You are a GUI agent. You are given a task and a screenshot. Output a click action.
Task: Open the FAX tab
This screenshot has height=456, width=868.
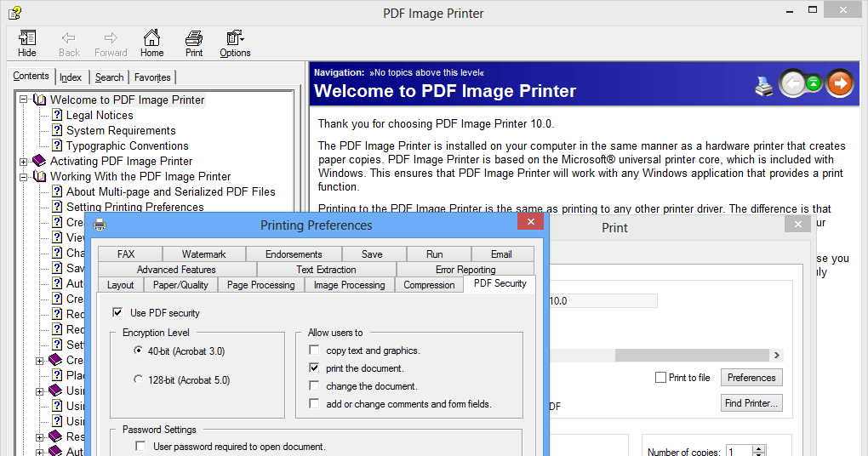[x=126, y=254]
